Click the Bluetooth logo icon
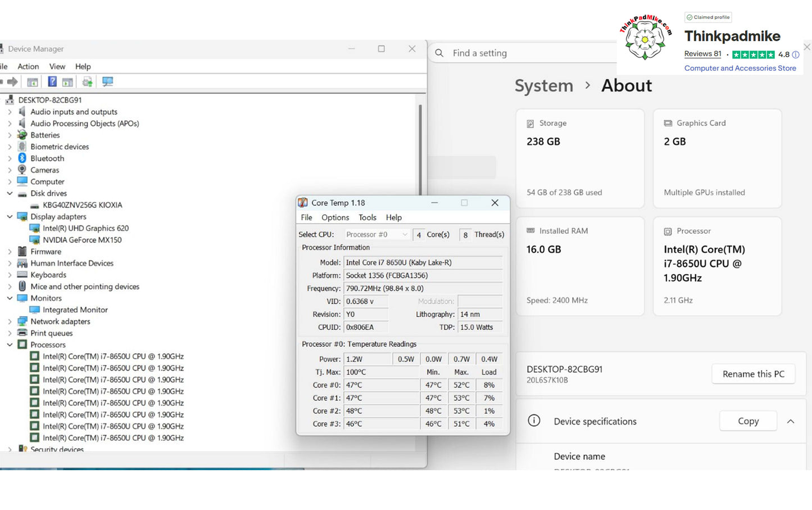Viewport: 812px width, 510px height. click(x=22, y=158)
